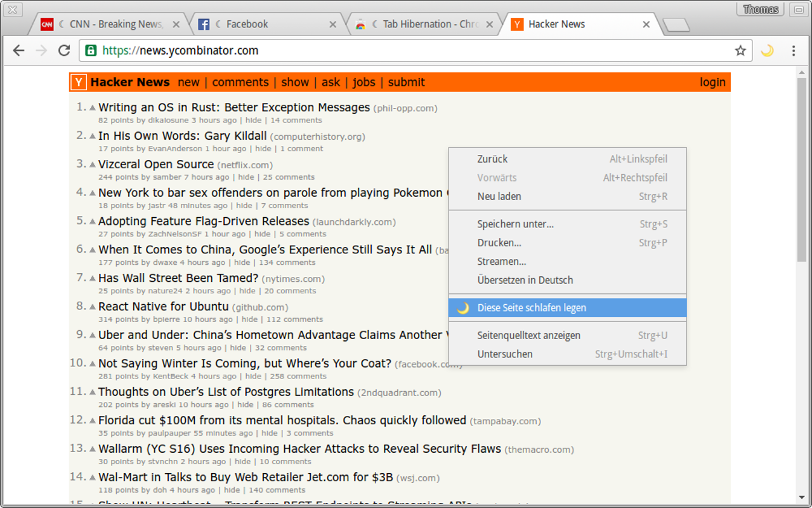812x508 pixels.
Task: Reload the page with the refresh icon
Action: (x=64, y=51)
